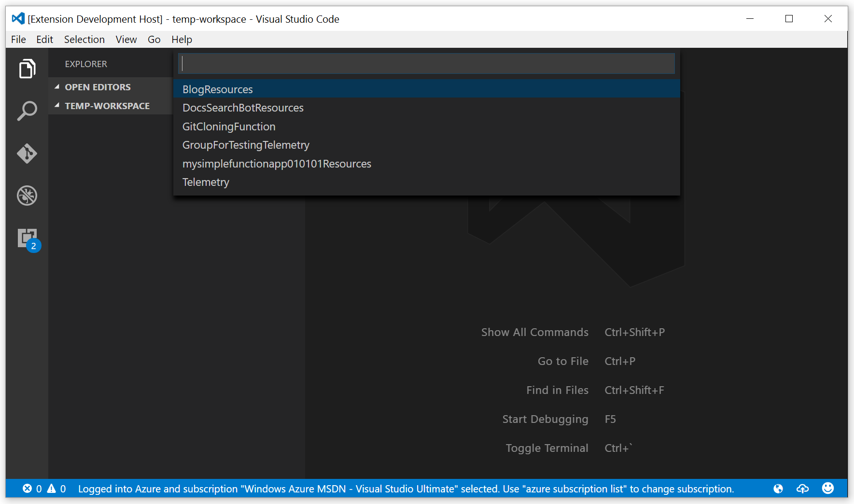Maximize the VS Code window
Image resolution: width=854 pixels, height=504 pixels.
(789, 19)
